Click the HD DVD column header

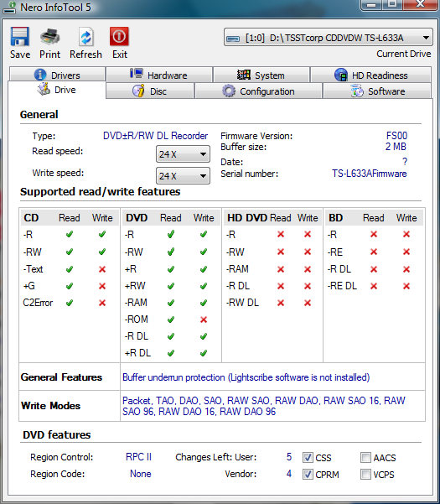(x=246, y=218)
